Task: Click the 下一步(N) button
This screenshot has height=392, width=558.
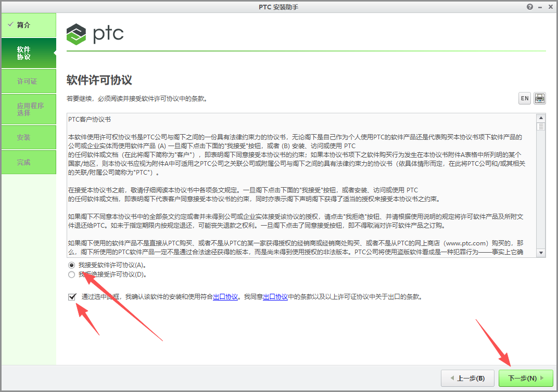Action: [526, 378]
